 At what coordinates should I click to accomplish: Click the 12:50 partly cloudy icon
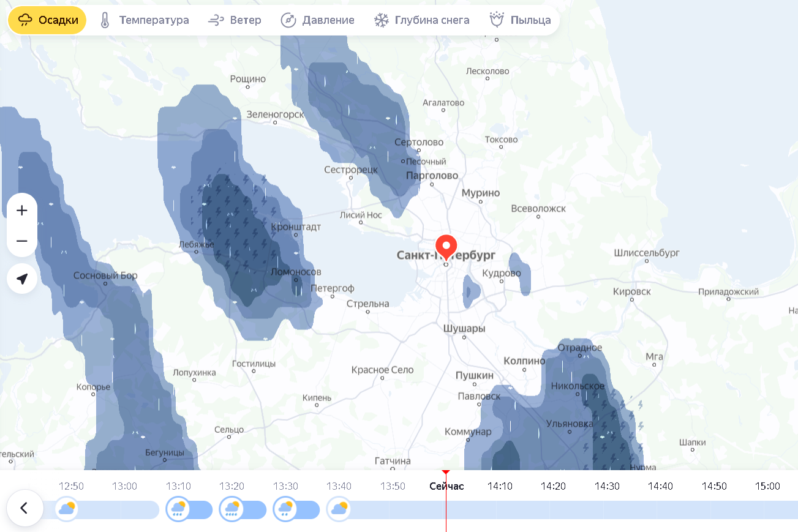66,509
